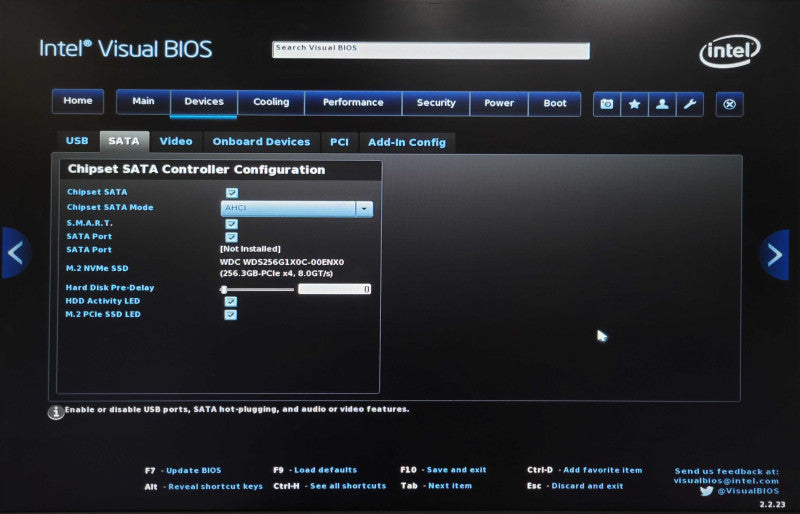800x514 pixels.
Task: Switch to the USB sub-tab
Action: (x=77, y=141)
